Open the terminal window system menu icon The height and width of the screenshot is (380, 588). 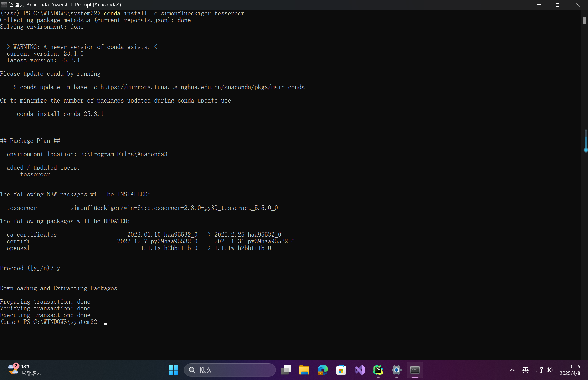pyautogui.click(x=4, y=4)
